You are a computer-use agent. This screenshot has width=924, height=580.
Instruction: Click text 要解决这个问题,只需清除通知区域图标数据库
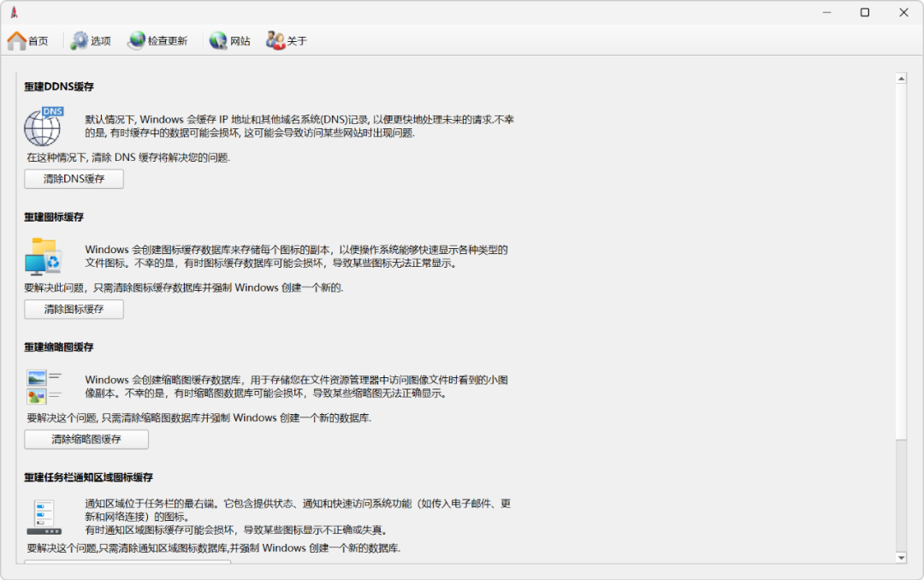pyautogui.click(x=214, y=548)
